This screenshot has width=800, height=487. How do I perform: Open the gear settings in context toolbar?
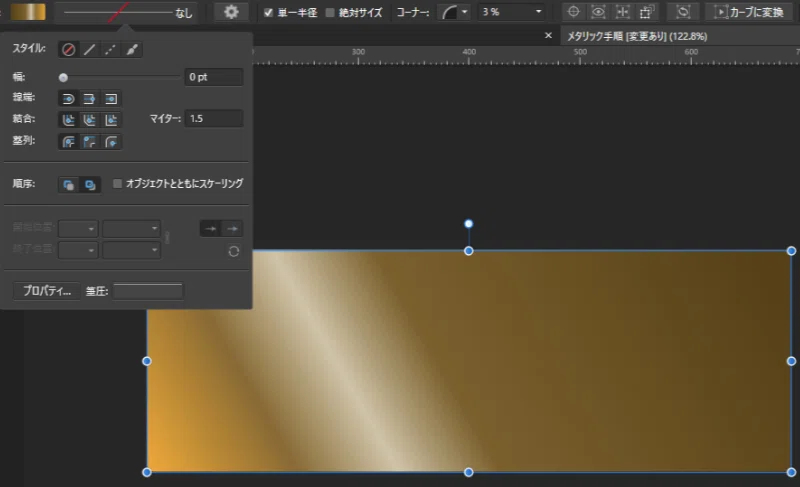coord(231,12)
